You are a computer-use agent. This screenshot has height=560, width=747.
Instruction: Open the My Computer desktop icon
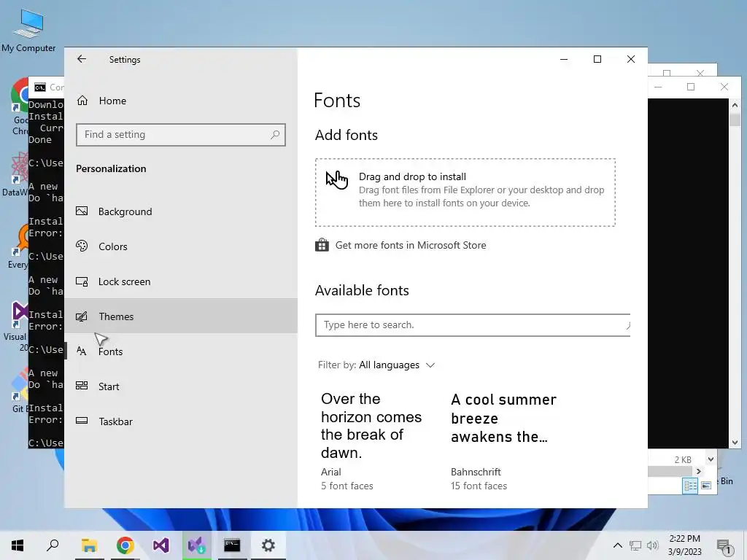(28, 31)
